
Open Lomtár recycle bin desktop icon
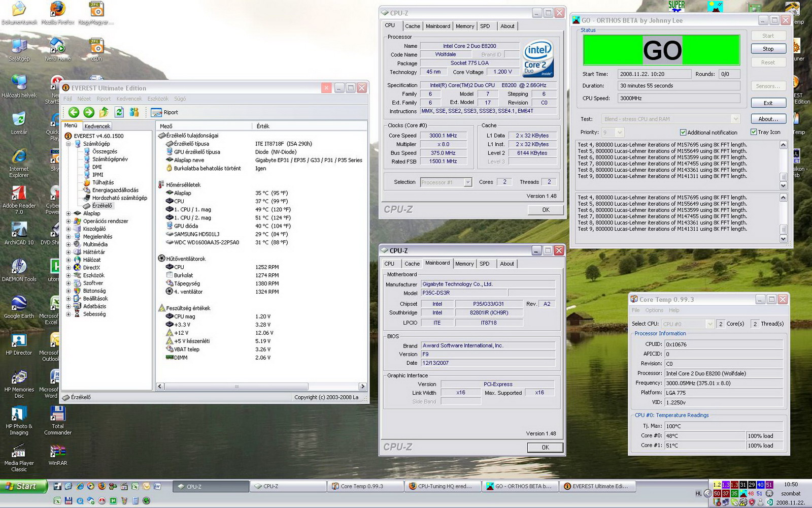pyautogui.click(x=19, y=123)
